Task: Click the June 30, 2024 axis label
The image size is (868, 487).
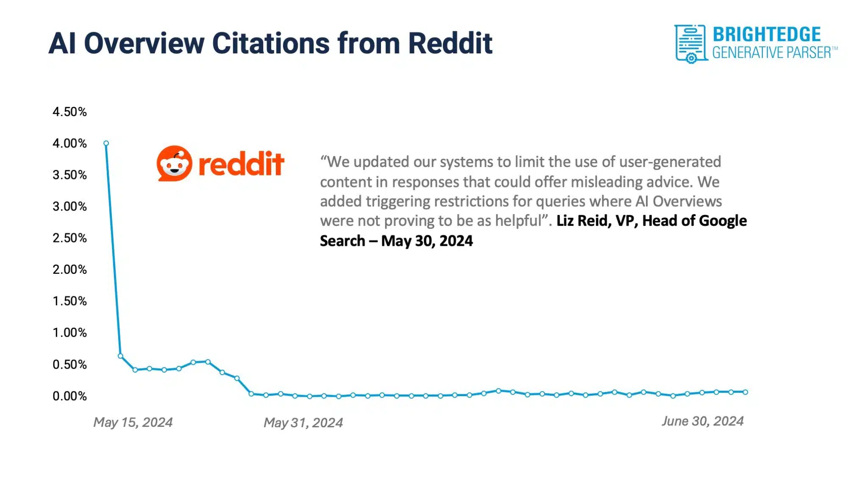Action: [702, 421]
